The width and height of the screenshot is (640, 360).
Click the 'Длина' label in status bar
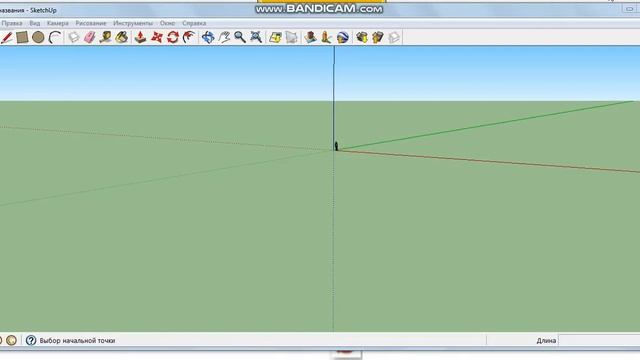coord(546,340)
